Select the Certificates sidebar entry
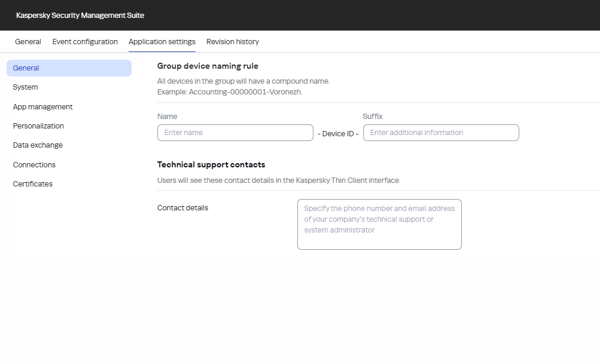This screenshot has width=600, height=364. point(32,183)
